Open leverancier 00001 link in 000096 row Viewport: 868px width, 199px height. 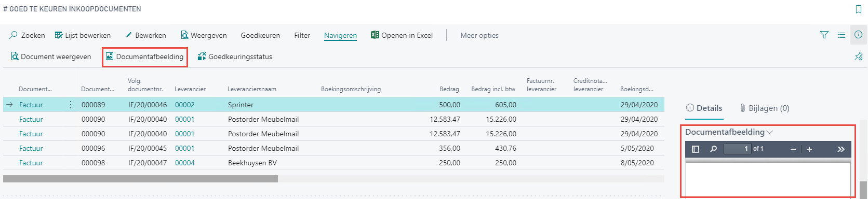point(185,148)
